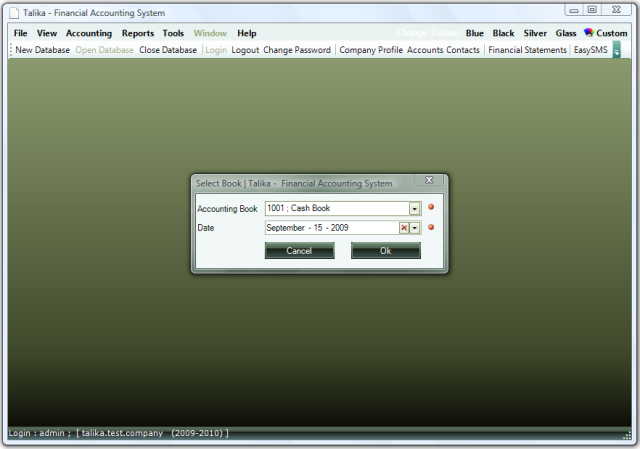640x449 pixels.
Task: Open Financial Statements from the toolbar
Action: (527, 50)
